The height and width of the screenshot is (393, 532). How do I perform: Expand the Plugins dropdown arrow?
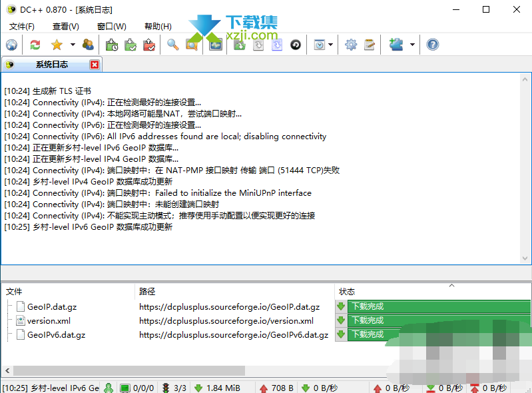[x=412, y=45]
